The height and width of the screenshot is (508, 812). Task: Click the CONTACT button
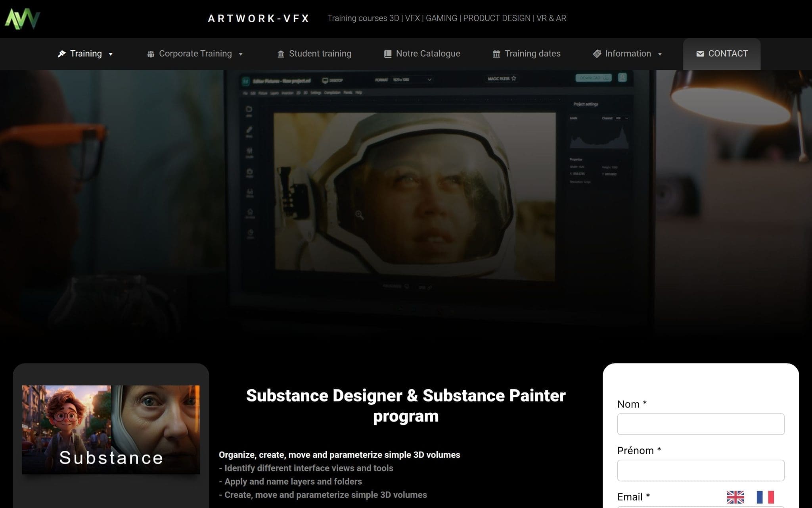point(722,54)
